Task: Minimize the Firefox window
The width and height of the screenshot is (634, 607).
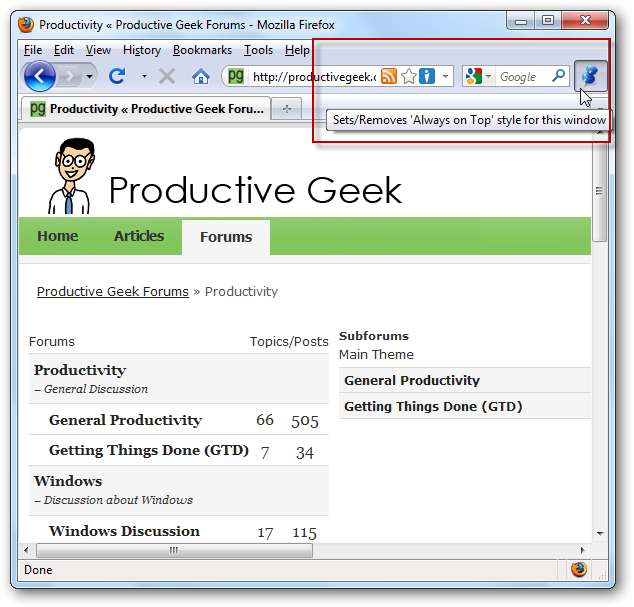Action: coord(521,20)
